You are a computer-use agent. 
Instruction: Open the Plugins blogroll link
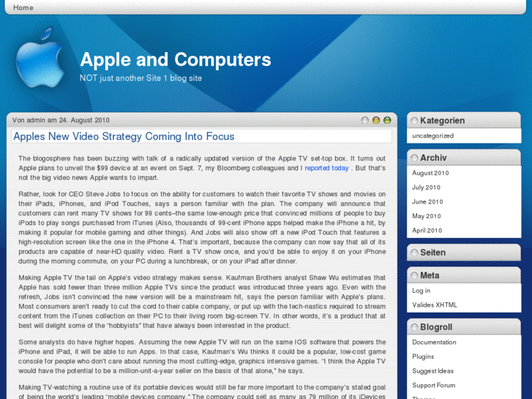click(x=423, y=357)
